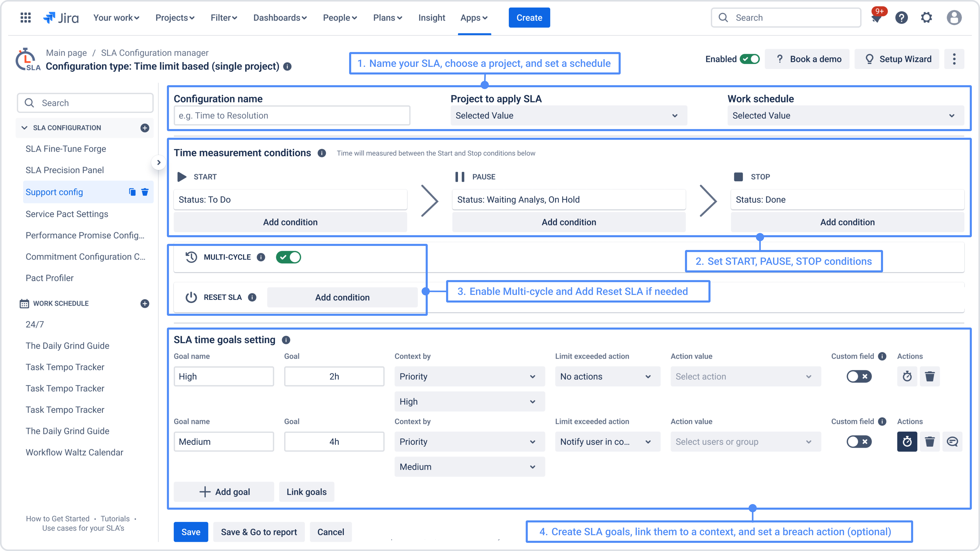
Task: Click the info icon beside MULTI-CYCLE
Action: 261,257
